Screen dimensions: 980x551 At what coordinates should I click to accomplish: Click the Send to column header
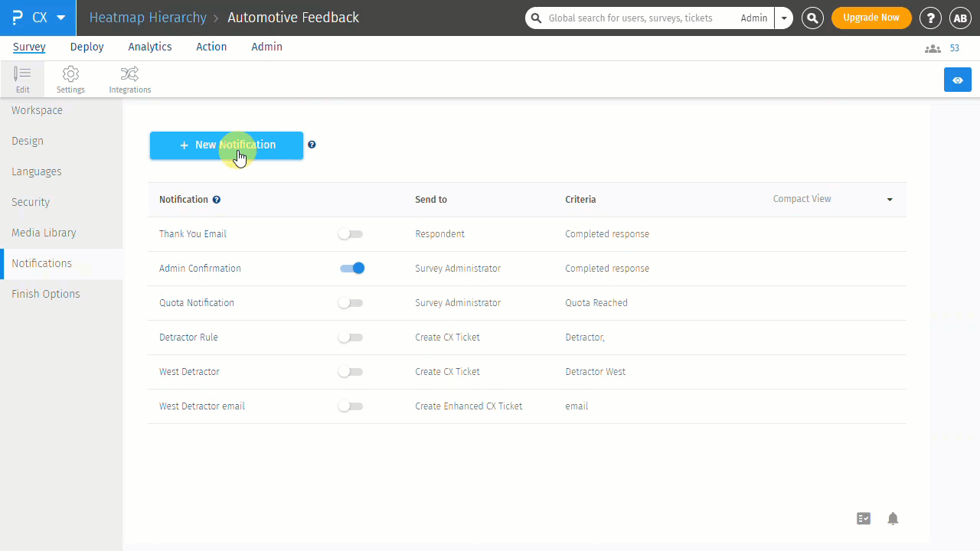click(x=431, y=200)
